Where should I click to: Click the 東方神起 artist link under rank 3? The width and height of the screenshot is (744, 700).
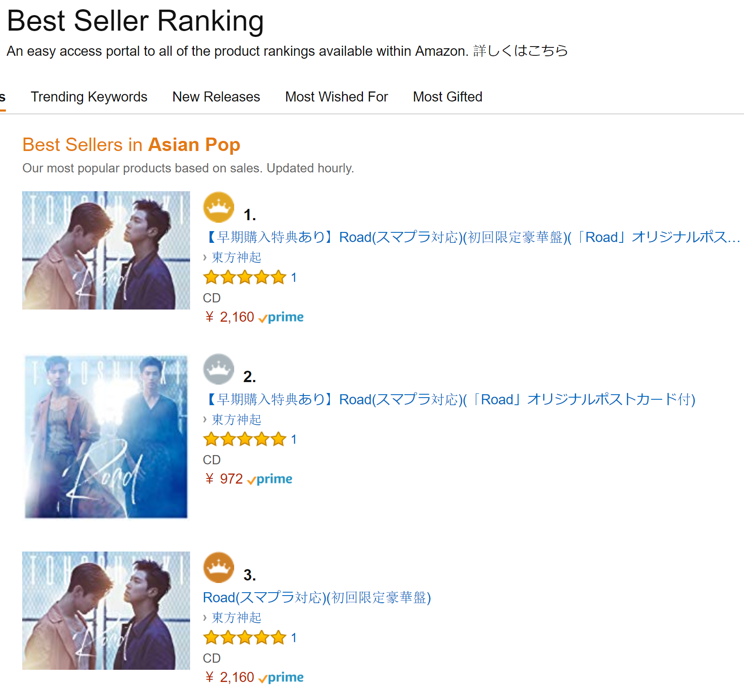(236, 618)
